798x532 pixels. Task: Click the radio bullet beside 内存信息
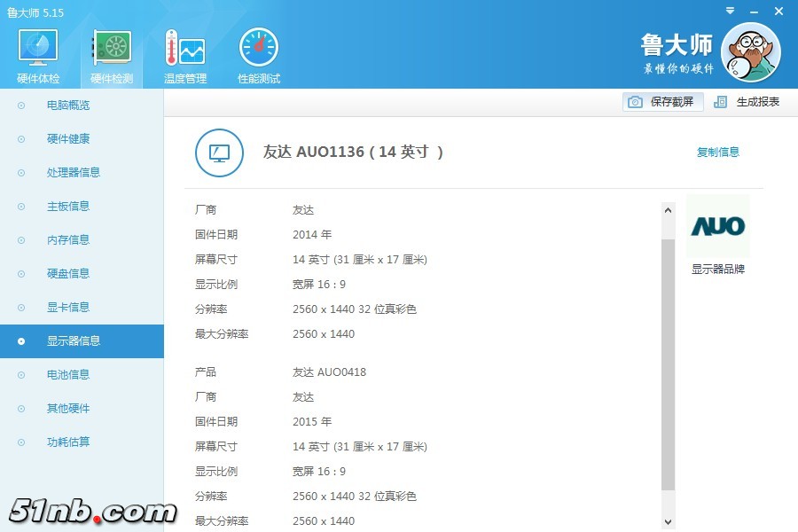tap(21, 239)
